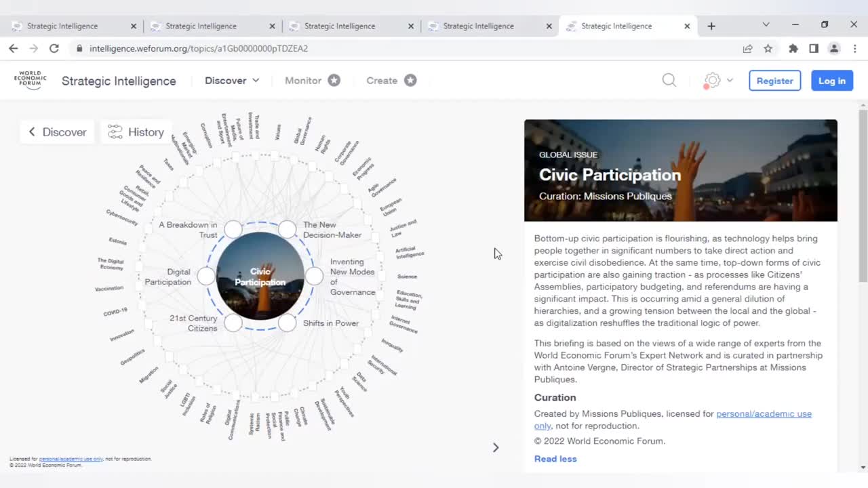The image size is (868, 488).
Task: Expand dropdown arrow beside settings gear
Action: 730,80
